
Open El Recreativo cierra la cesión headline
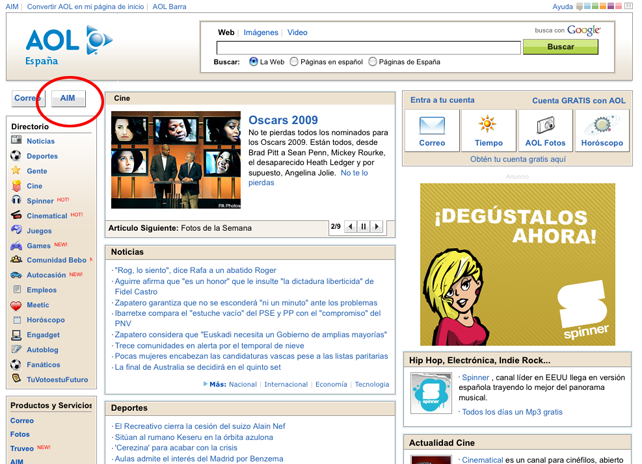[x=200, y=426]
